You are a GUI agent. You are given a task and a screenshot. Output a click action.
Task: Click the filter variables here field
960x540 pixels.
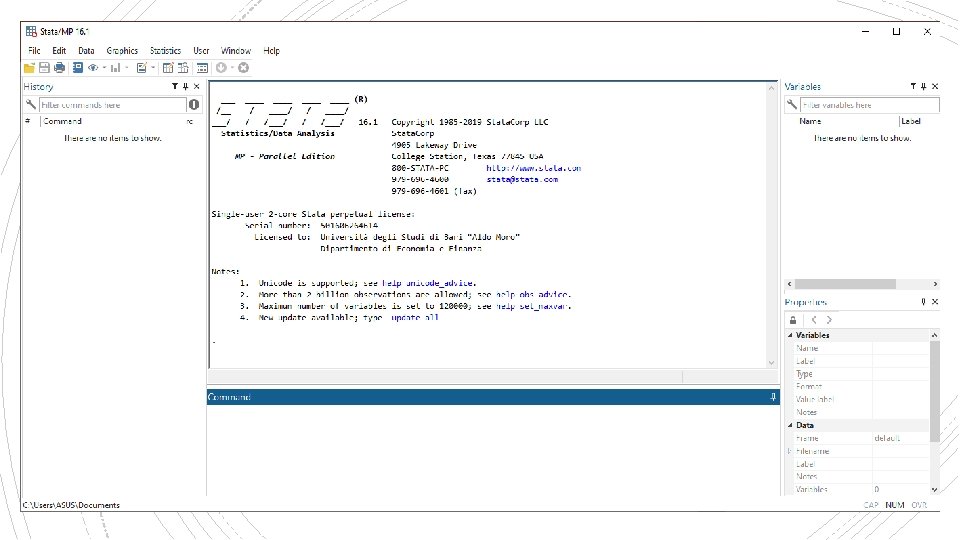click(x=869, y=105)
